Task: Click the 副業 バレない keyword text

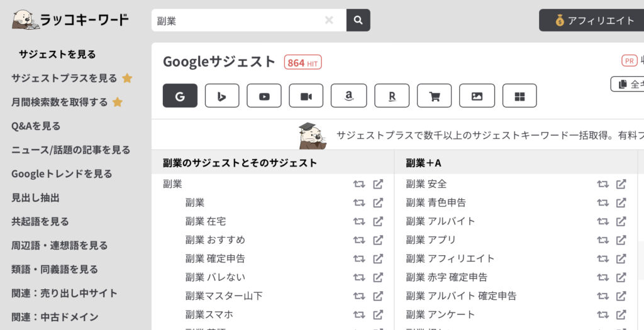Action: [x=215, y=277]
